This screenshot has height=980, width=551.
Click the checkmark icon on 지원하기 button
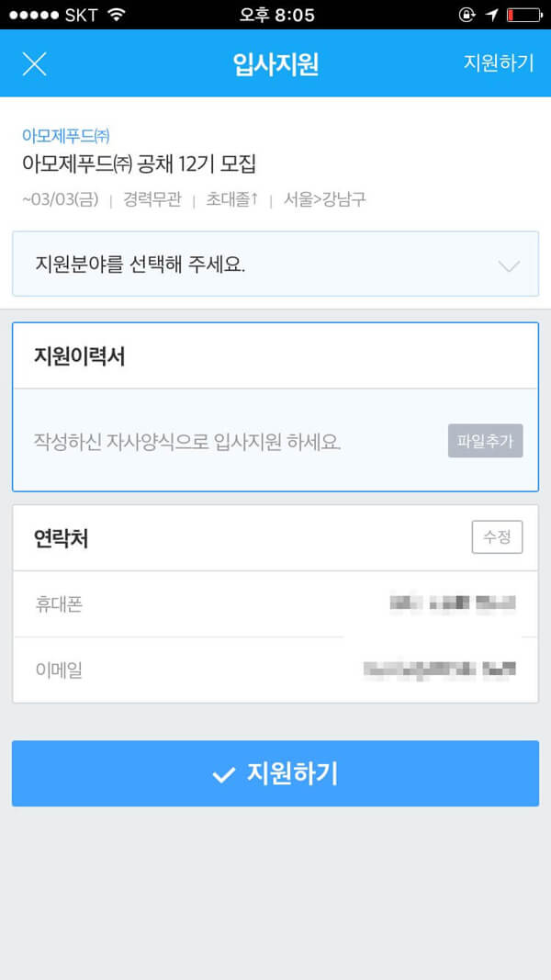[223, 775]
